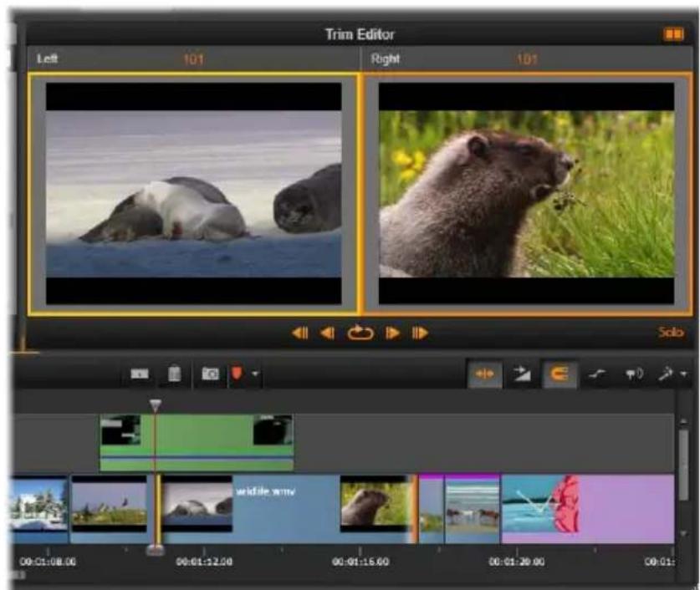700x590 pixels.
Task: Click the scrubber handle on time ruler
Action: [x=155, y=552]
